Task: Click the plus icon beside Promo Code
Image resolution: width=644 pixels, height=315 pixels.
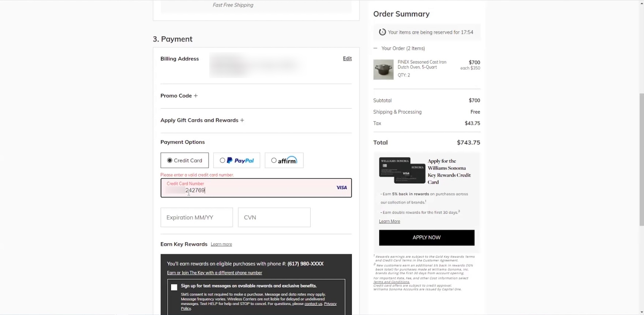Action: tap(196, 96)
